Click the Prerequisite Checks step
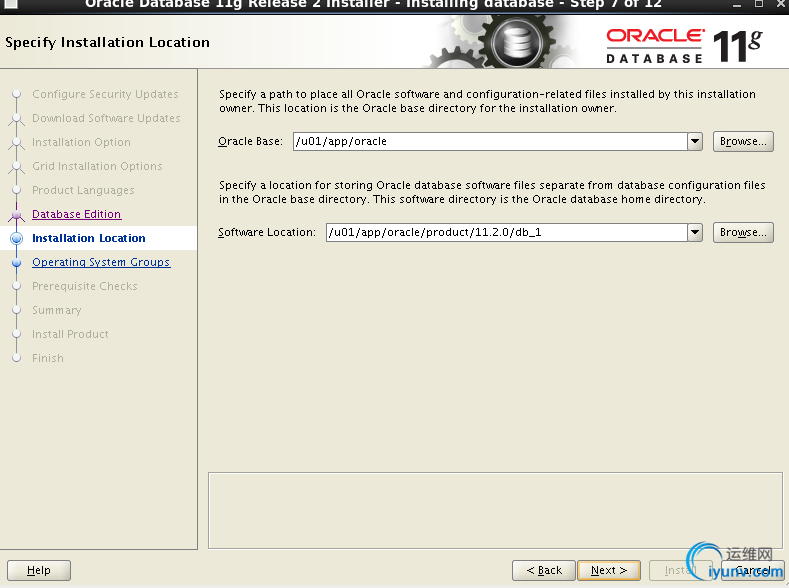The height and width of the screenshot is (588, 789). pyautogui.click(x=85, y=286)
